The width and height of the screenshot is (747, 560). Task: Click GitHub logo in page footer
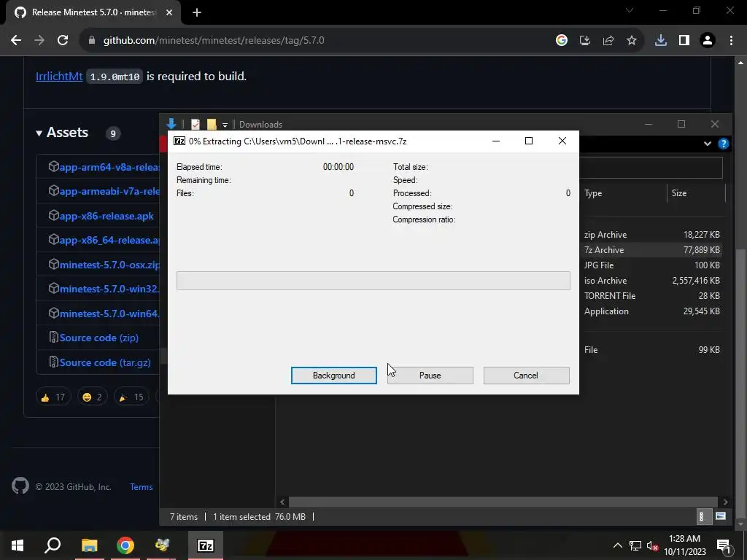20,486
